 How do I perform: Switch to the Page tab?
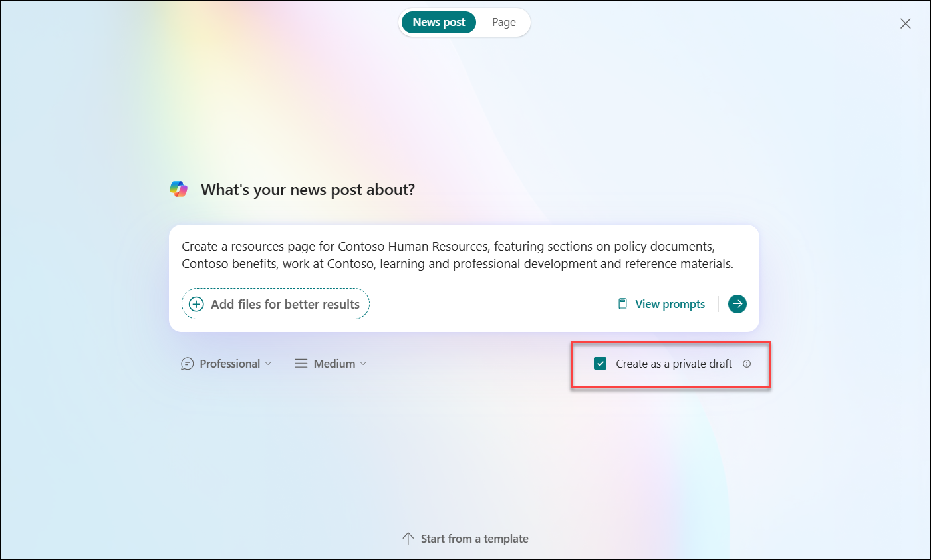(503, 22)
